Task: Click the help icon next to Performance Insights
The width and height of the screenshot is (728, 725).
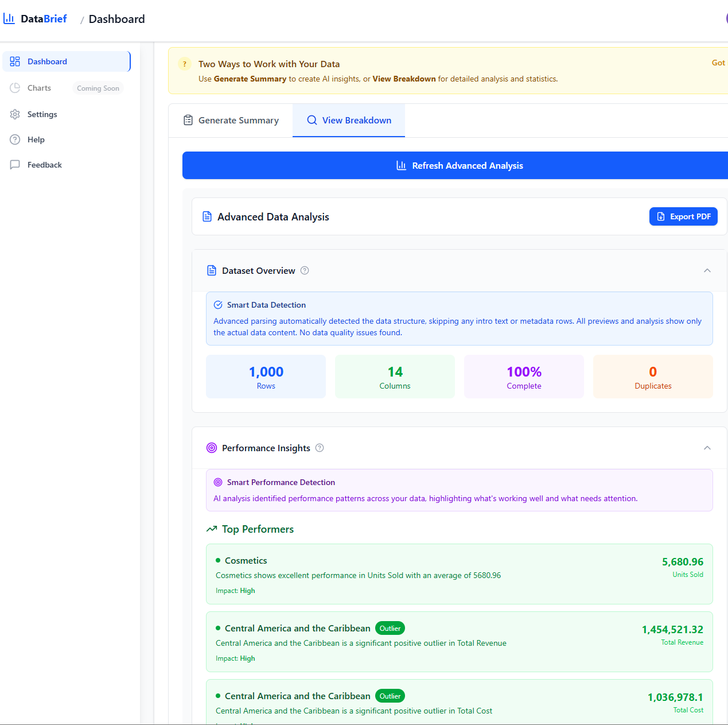Action: click(x=320, y=448)
